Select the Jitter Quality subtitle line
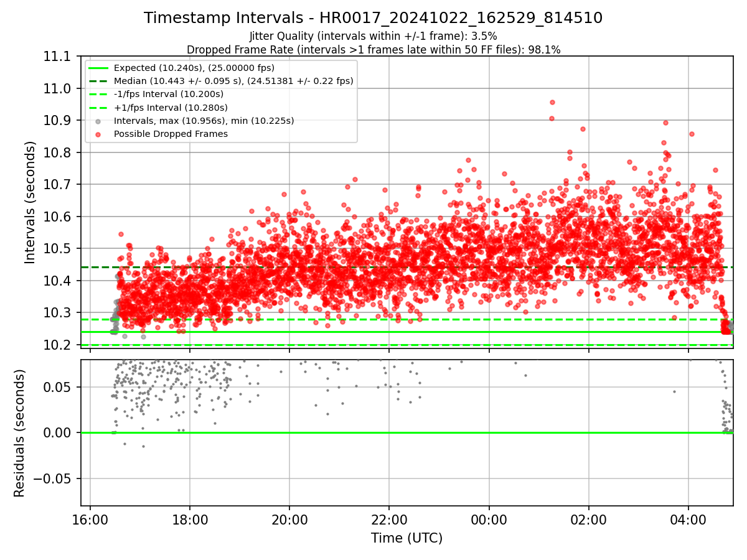 pos(373,36)
